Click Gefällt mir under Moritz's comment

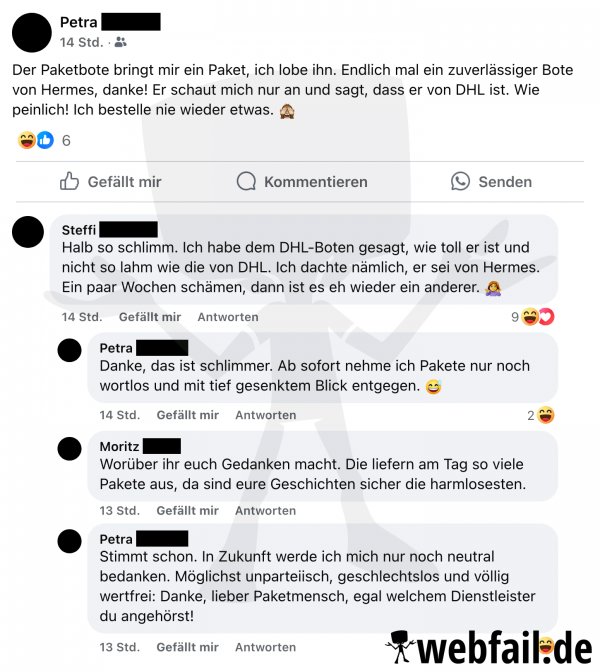pyautogui.click(x=187, y=511)
